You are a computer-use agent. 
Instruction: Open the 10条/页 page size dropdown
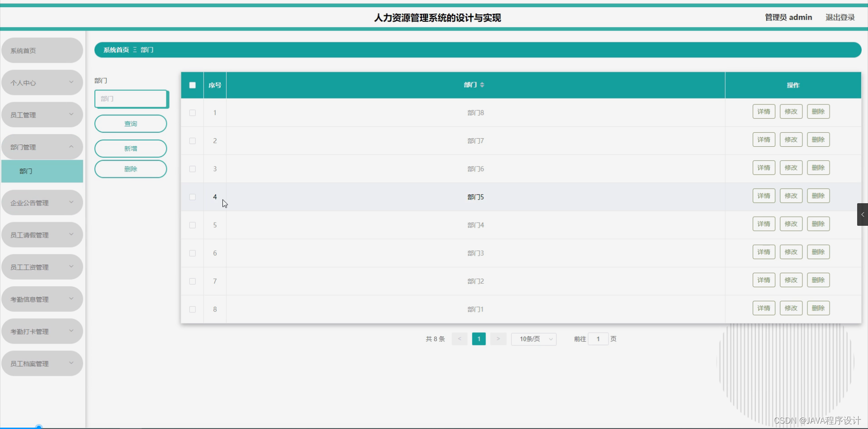pyautogui.click(x=534, y=339)
